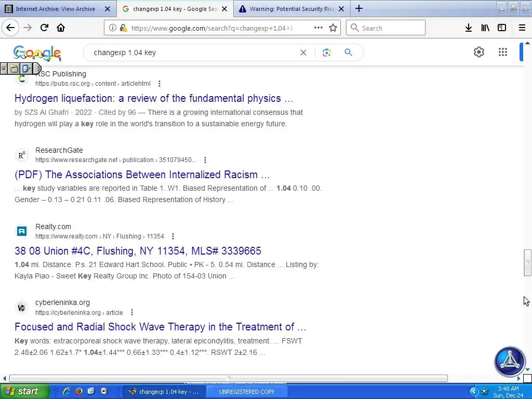Click the horizontal scrollbar right arrow
The height and width of the screenshot is (399, 532).
pos(519,378)
